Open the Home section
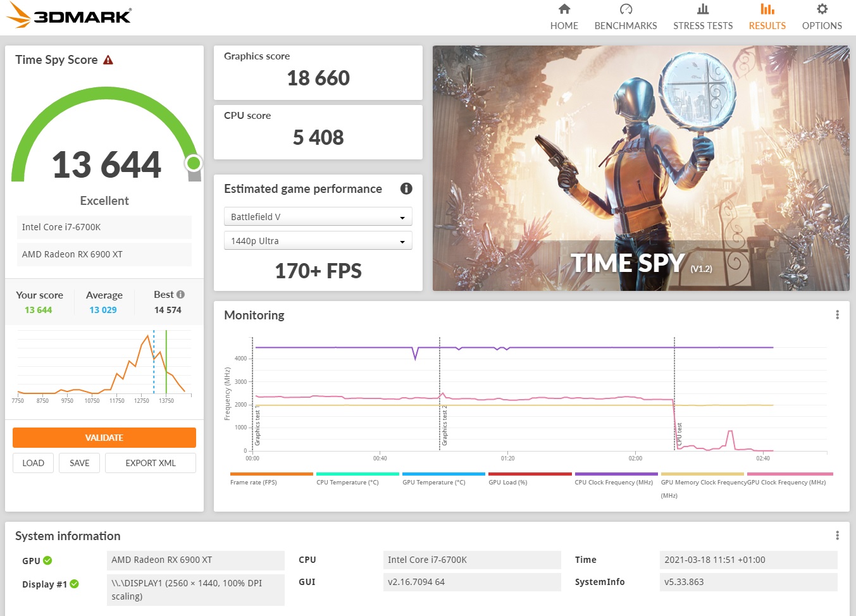856x616 pixels. pos(564,17)
